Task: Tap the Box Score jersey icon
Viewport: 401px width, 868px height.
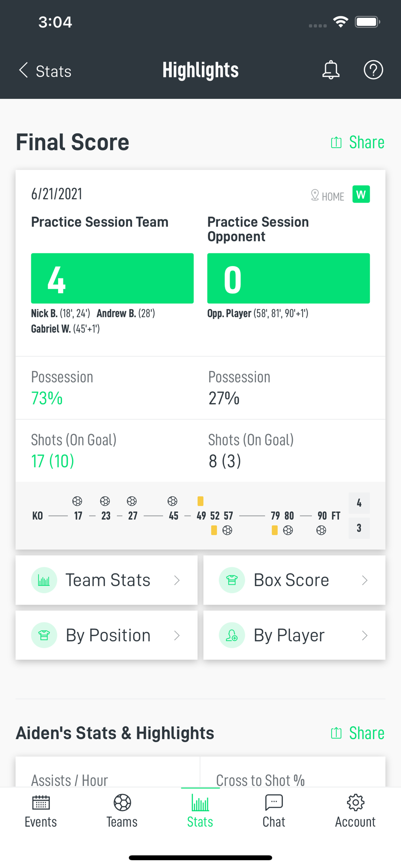Action: click(x=232, y=580)
